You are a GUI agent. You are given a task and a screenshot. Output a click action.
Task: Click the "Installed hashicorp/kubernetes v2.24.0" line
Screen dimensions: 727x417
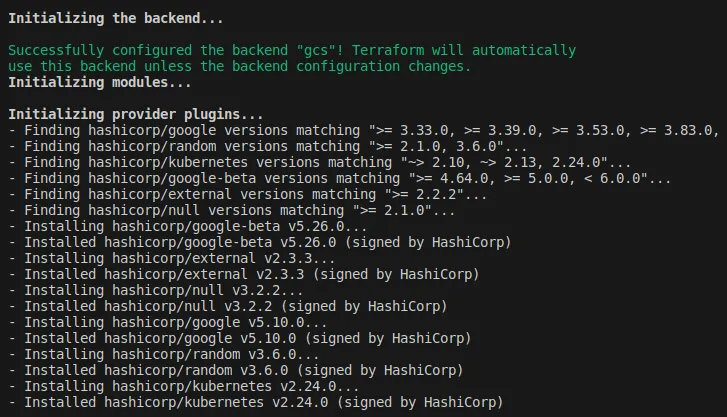[256, 403]
